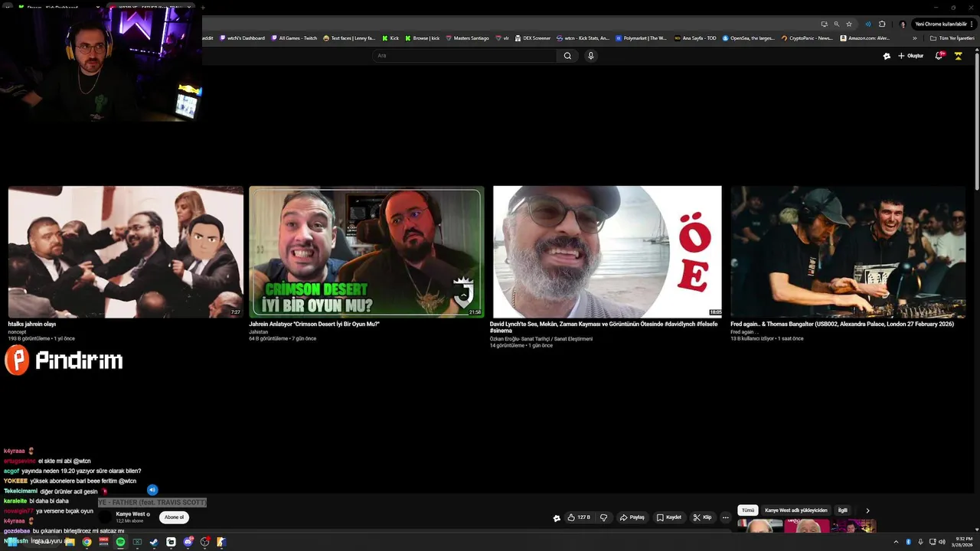Open Ana Sayfa - TOD bookmark

point(695,38)
